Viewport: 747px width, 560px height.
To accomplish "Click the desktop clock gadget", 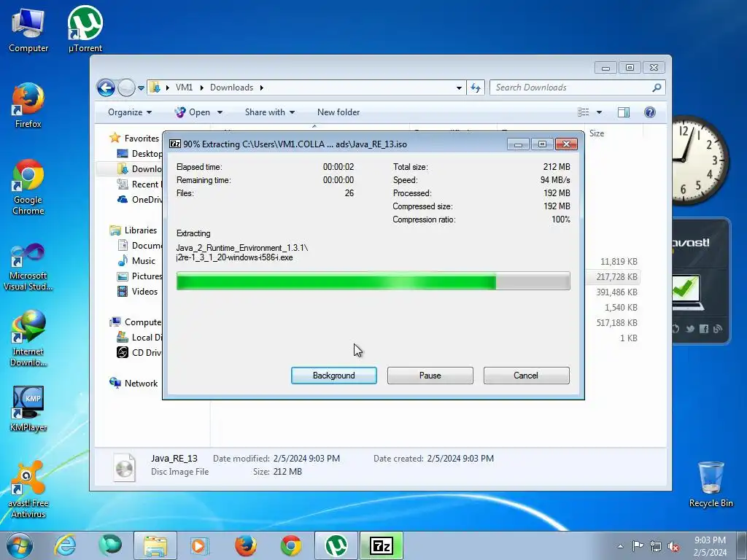I will (700, 160).
